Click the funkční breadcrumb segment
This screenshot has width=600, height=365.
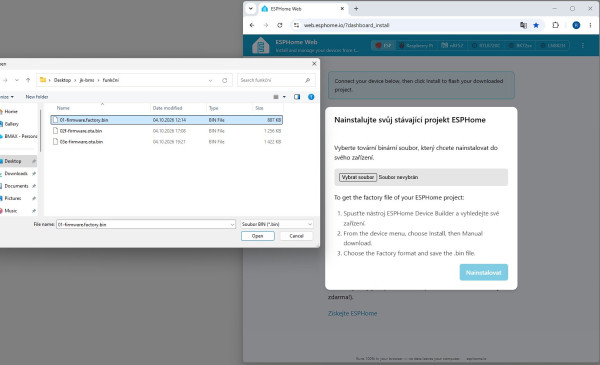(x=111, y=80)
